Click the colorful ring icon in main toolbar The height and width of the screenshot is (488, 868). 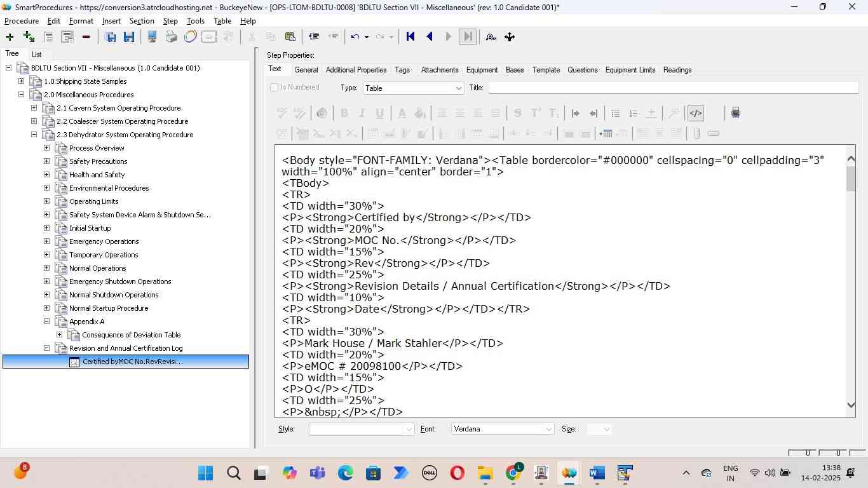pyautogui.click(x=190, y=37)
